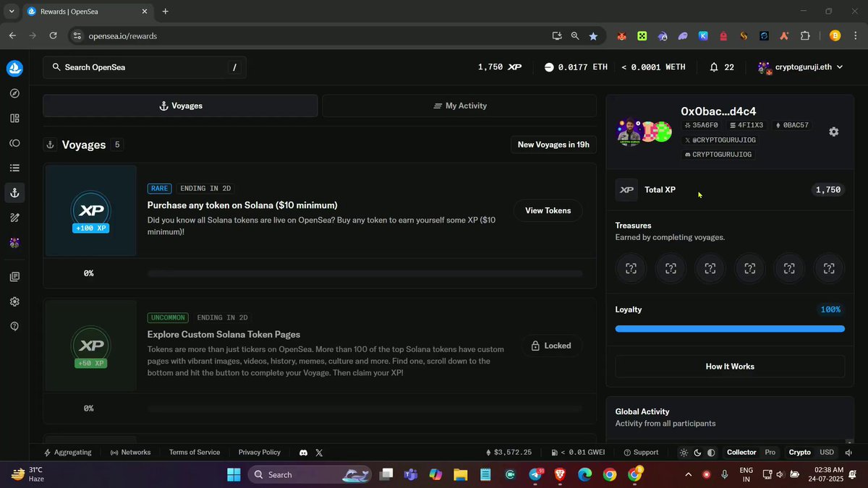The image size is (868, 488).
Task: Click the Networks footer item
Action: click(x=130, y=453)
